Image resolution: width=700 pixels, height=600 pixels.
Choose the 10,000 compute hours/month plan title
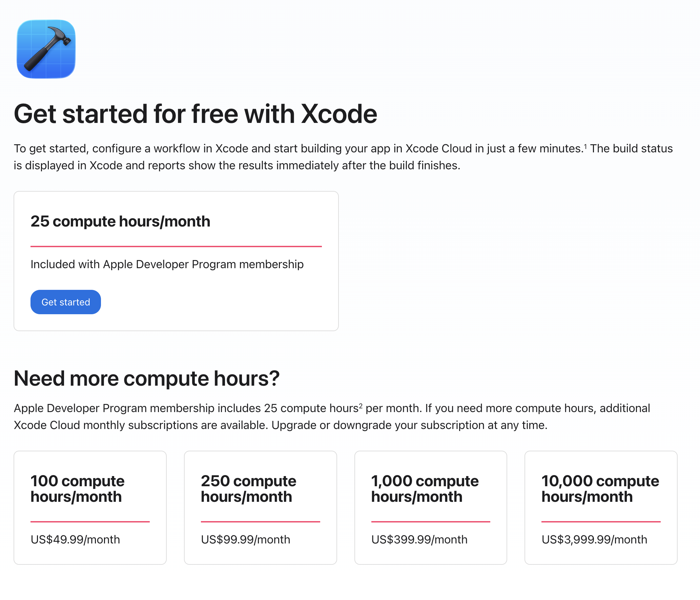click(x=600, y=489)
